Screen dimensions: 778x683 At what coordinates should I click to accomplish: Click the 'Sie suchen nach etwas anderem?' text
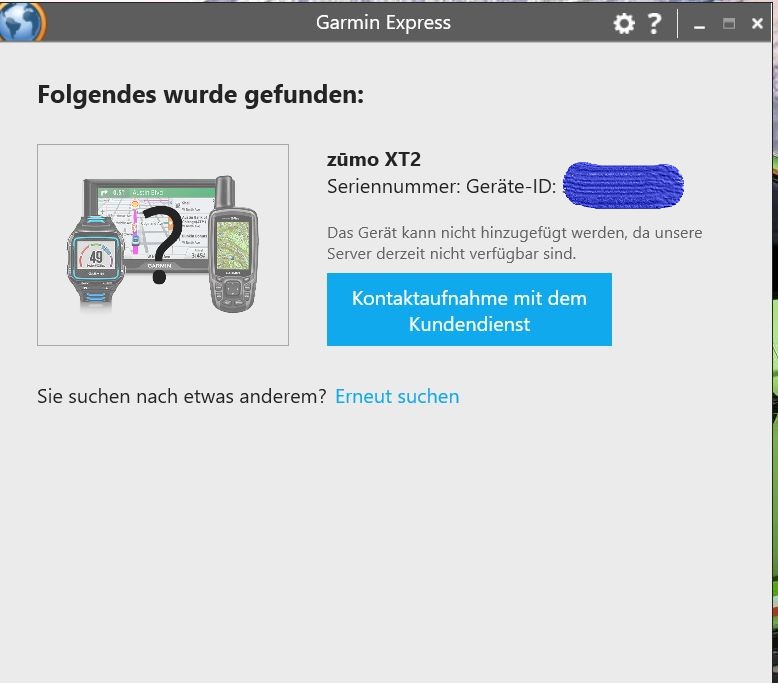pos(182,396)
